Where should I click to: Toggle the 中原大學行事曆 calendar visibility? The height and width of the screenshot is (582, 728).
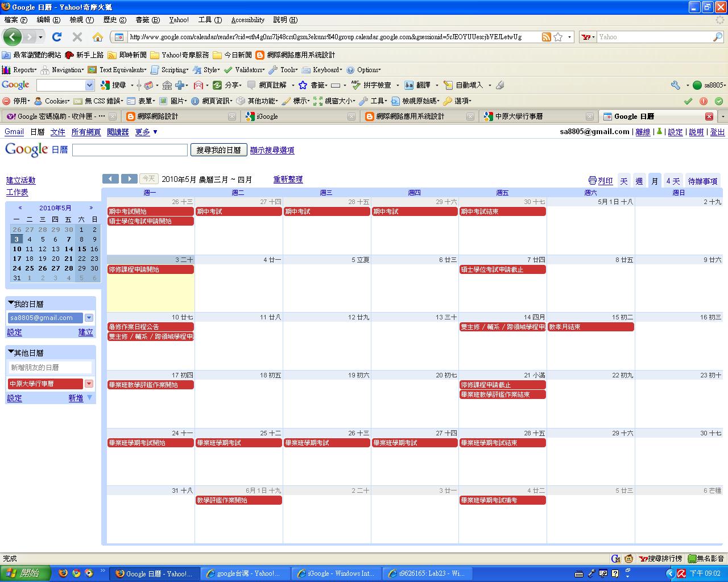point(45,384)
